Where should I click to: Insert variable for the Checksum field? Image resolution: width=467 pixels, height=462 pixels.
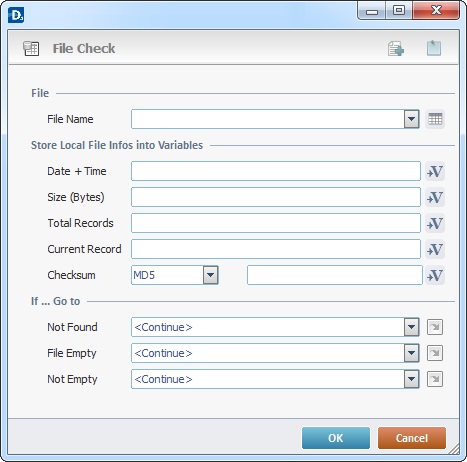pyautogui.click(x=435, y=275)
